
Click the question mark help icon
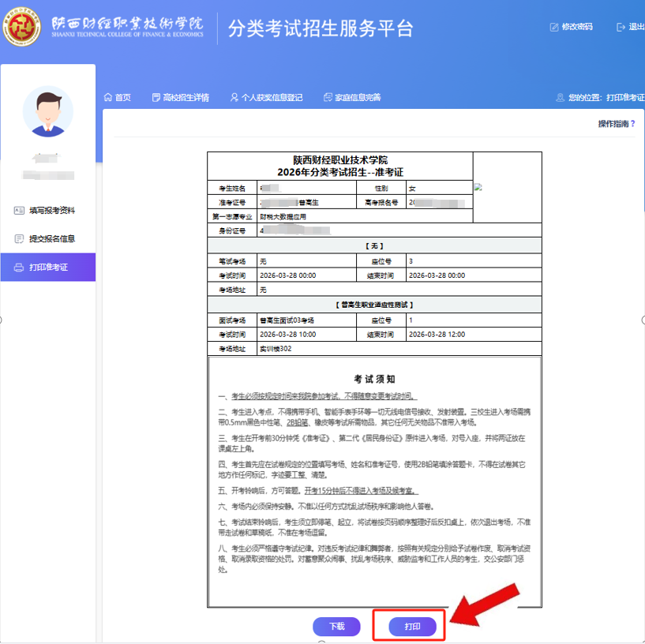(632, 124)
